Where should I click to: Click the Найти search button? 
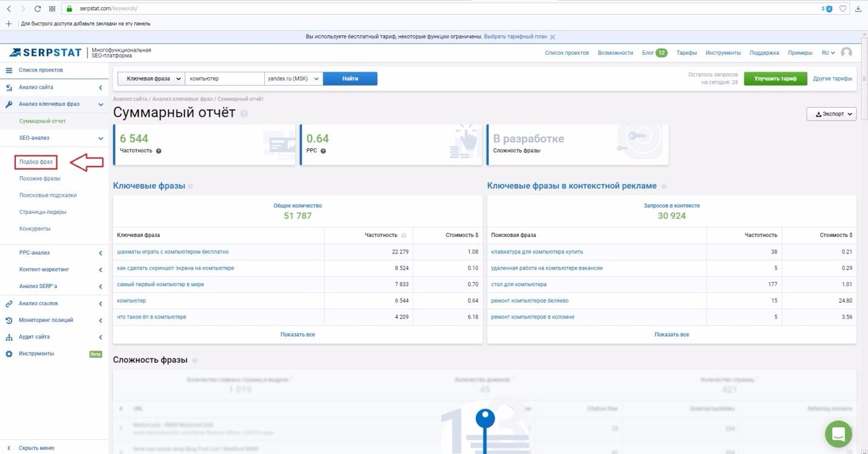pyautogui.click(x=350, y=78)
